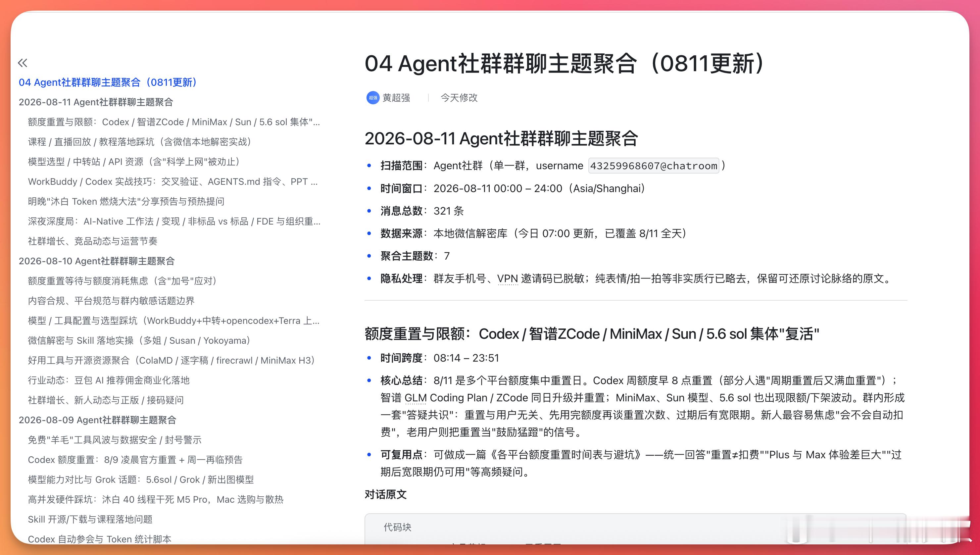This screenshot has width=980, height=555.
Task: Click the 今天修改 modified-time label
Action: (459, 98)
